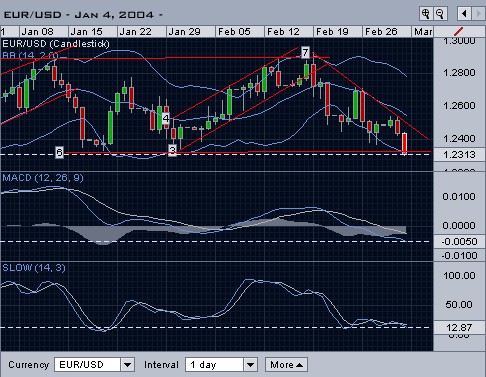The image size is (486, 377).
Task: Click the -0.0050 MACD value tag
Action: (x=459, y=241)
